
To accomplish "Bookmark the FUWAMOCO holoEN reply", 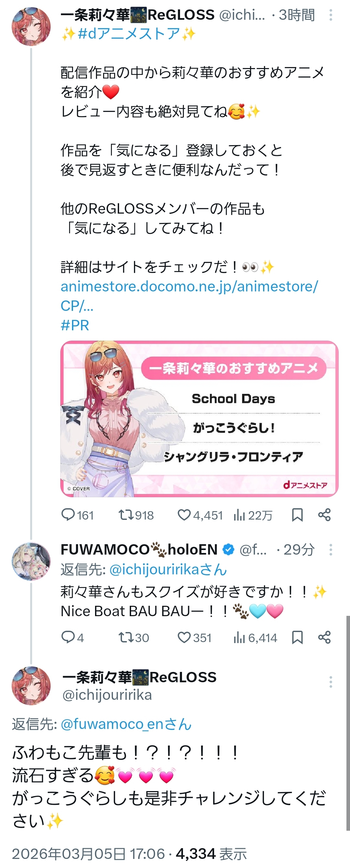I will 297,637.
